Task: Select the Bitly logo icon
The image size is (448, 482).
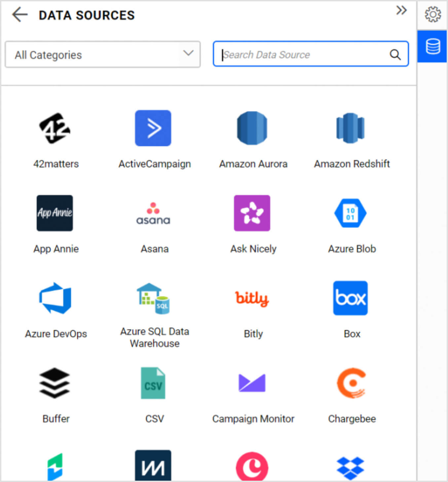Action: 252,299
